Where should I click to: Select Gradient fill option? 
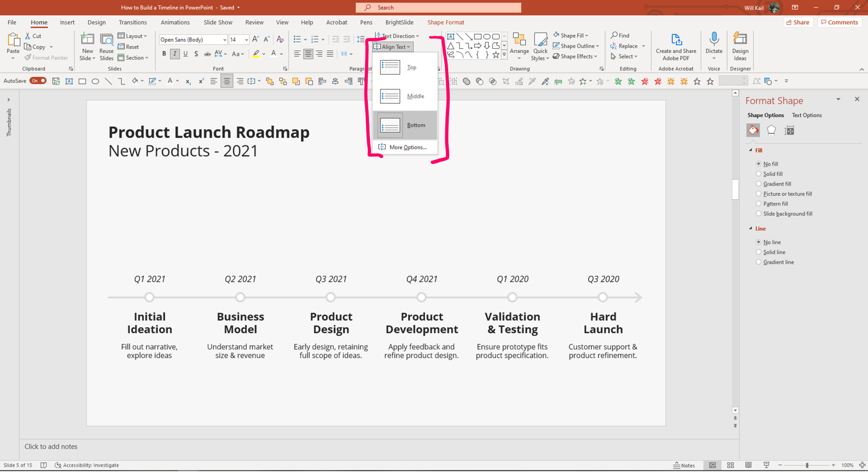(x=774, y=184)
